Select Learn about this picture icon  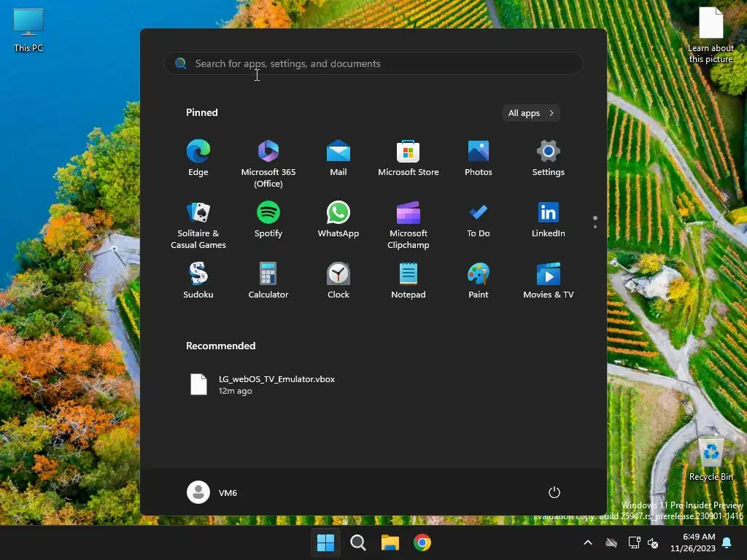point(711,35)
